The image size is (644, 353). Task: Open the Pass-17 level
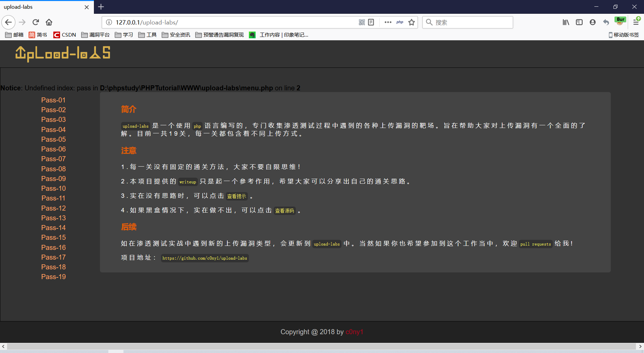53,257
